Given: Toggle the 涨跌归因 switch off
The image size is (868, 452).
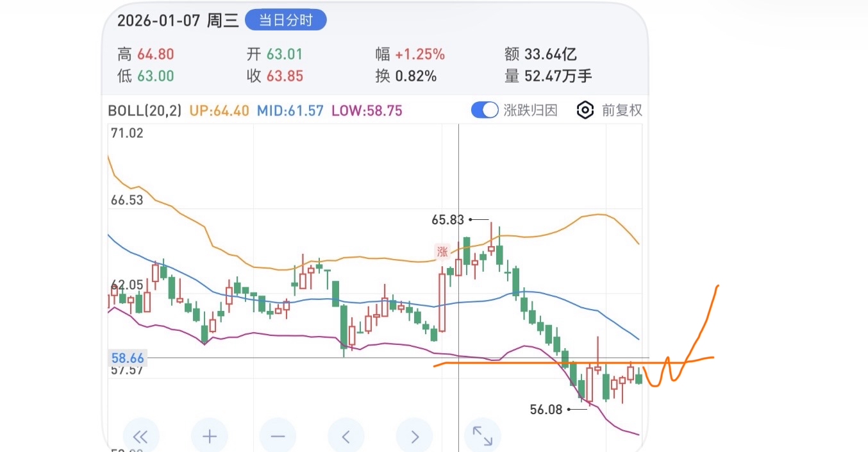Looking at the screenshot, I should point(485,110).
